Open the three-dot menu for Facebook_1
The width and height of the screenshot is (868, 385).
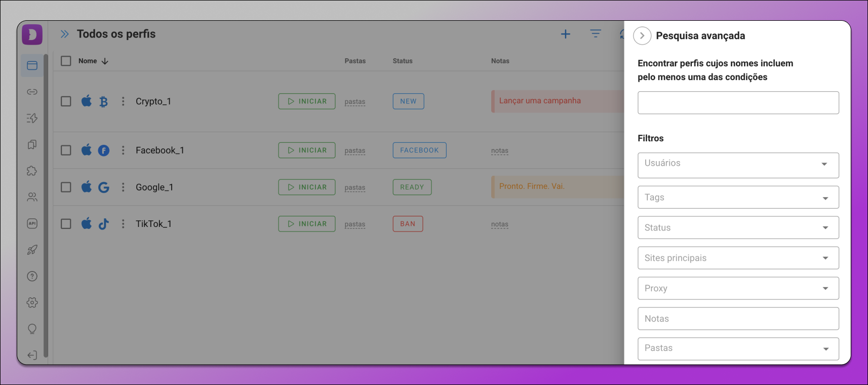coord(123,150)
